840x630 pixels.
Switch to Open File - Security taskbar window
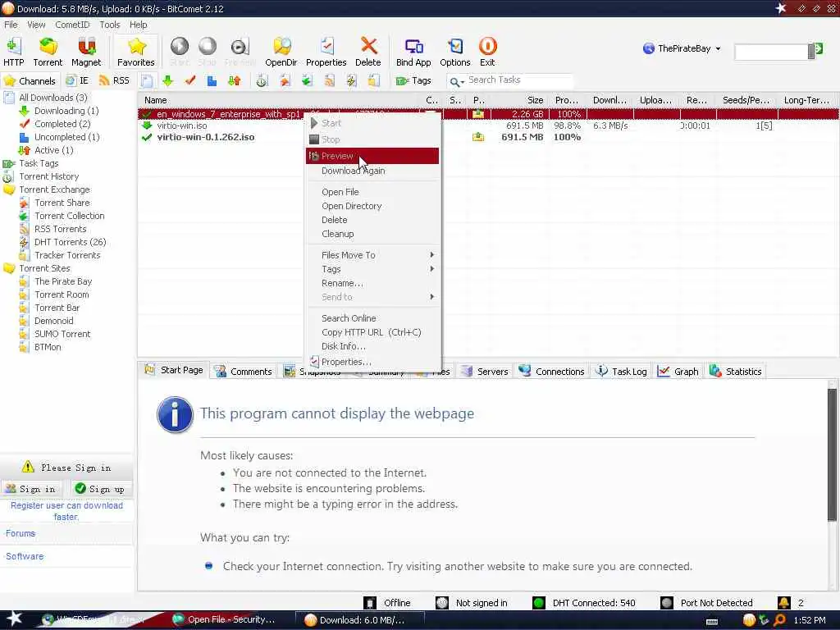[224, 620]
